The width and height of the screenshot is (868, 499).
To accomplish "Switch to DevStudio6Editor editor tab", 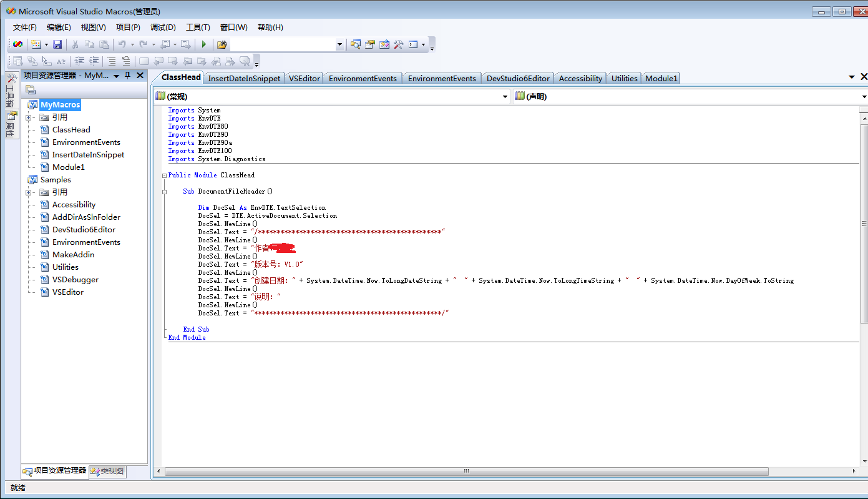I will (x=518, y=78).
